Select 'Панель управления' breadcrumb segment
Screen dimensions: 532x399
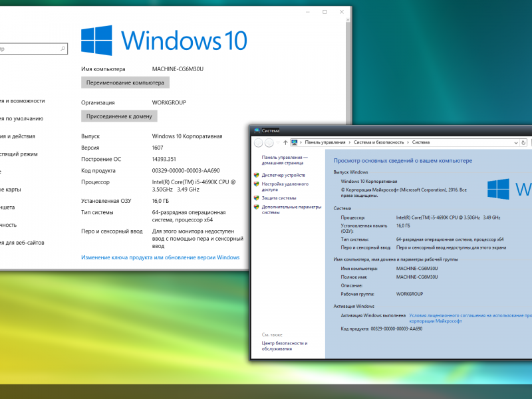coord(325,142)
